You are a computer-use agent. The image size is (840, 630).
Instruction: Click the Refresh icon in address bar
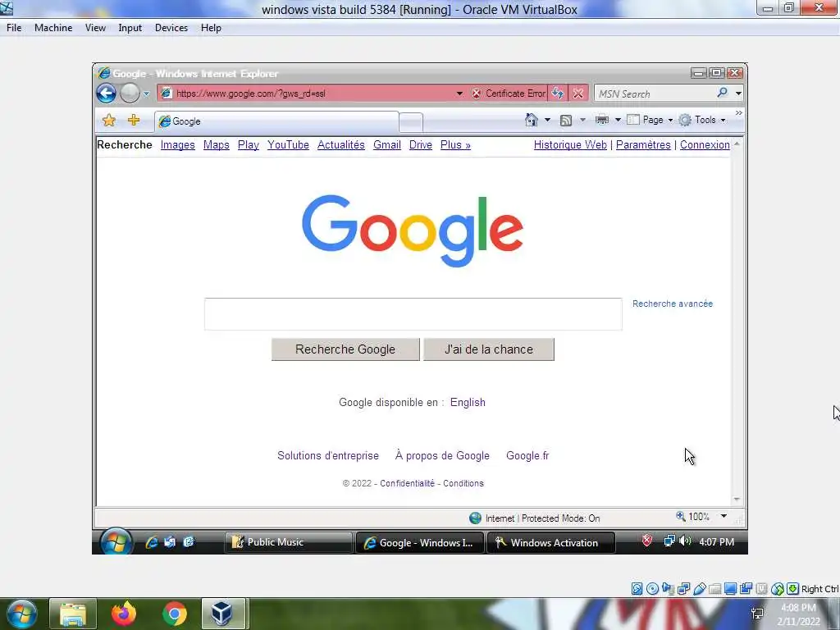click(558, 94)
